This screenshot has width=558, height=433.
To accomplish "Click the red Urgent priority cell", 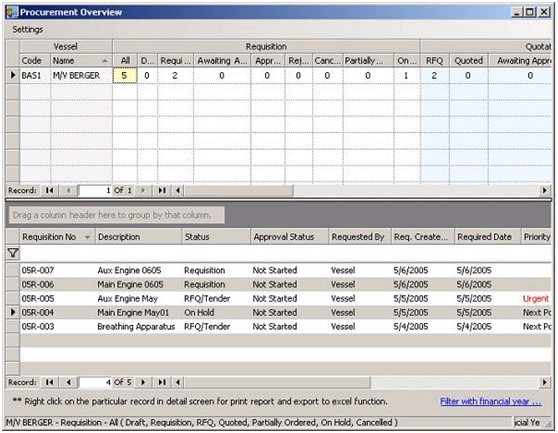I will point(536,299).
